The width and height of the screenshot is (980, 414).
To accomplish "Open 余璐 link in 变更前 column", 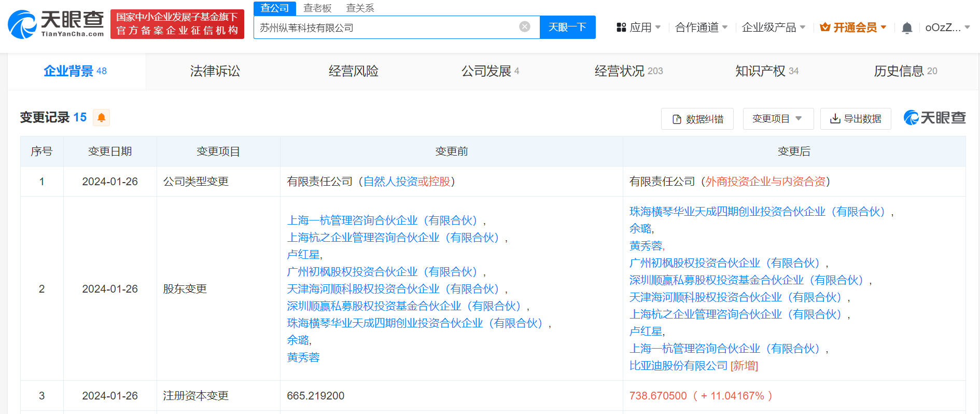I will [298, 340].
